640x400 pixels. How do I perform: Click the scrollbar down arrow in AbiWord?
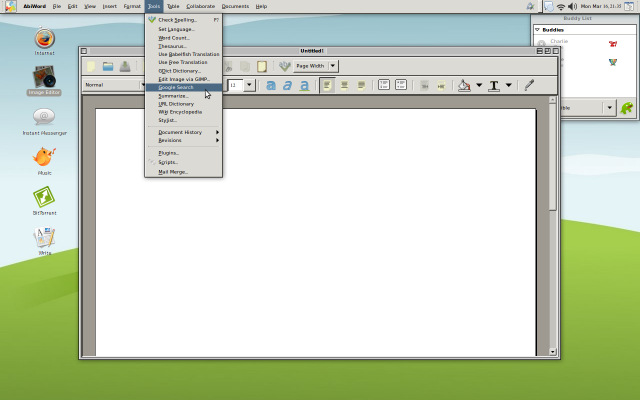pos(553,351)
